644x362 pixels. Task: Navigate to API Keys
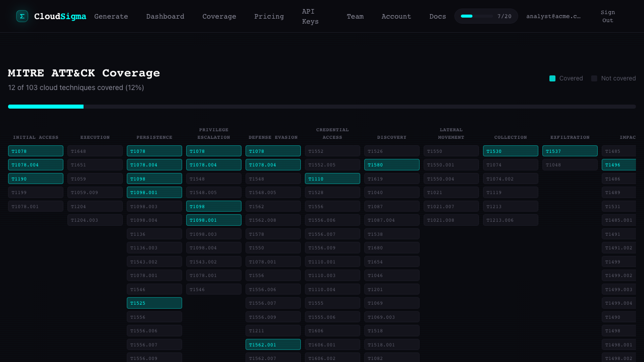(x=310, y=17)
